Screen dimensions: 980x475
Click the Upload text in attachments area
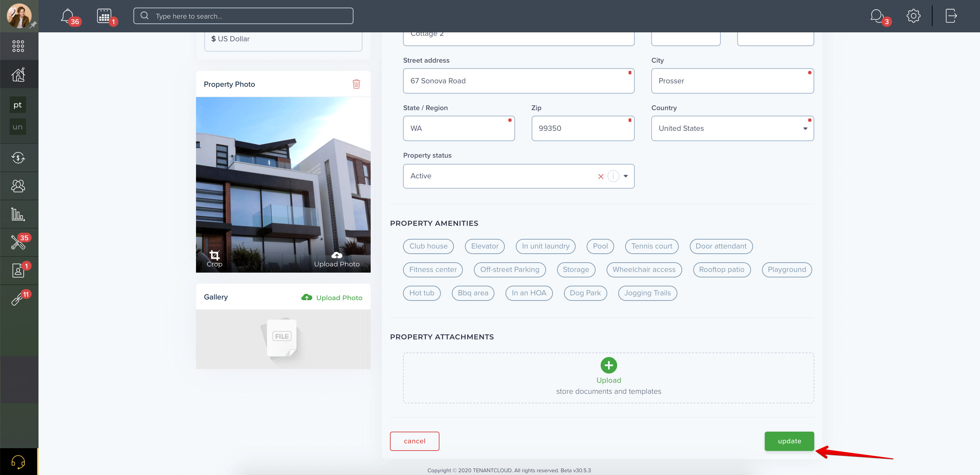pyautogui.click(x=609, y=380)
